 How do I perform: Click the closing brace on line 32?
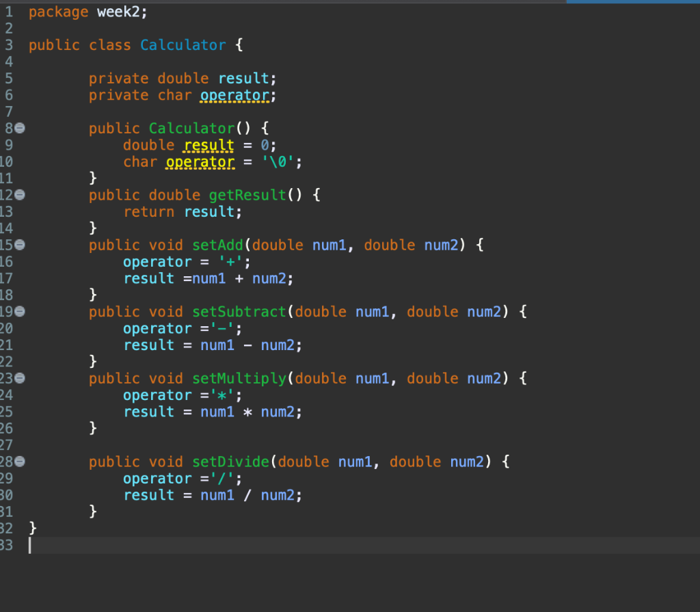(31, 527)
